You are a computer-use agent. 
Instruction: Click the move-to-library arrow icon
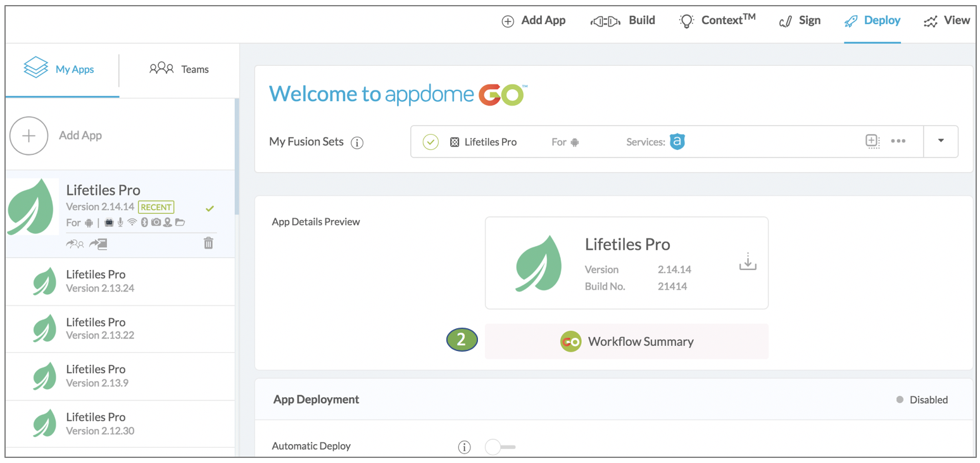click(x=98, y=244)
